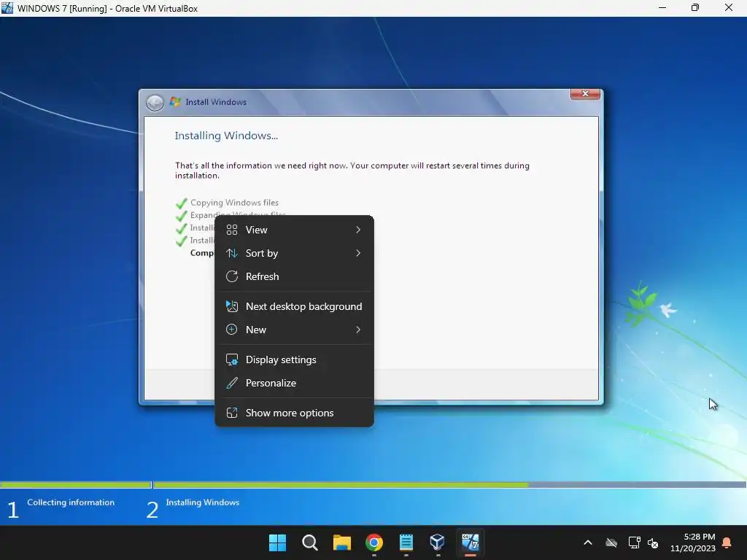Viewport: 747px width, 560px height.
Task: Open File Explorer from the taskbar
Action: (x=342, y=542)
